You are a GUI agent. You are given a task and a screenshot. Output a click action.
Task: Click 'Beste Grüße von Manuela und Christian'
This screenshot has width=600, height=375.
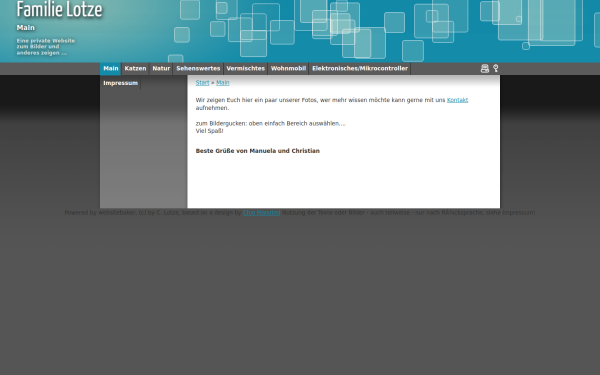[x=258, y=151]
